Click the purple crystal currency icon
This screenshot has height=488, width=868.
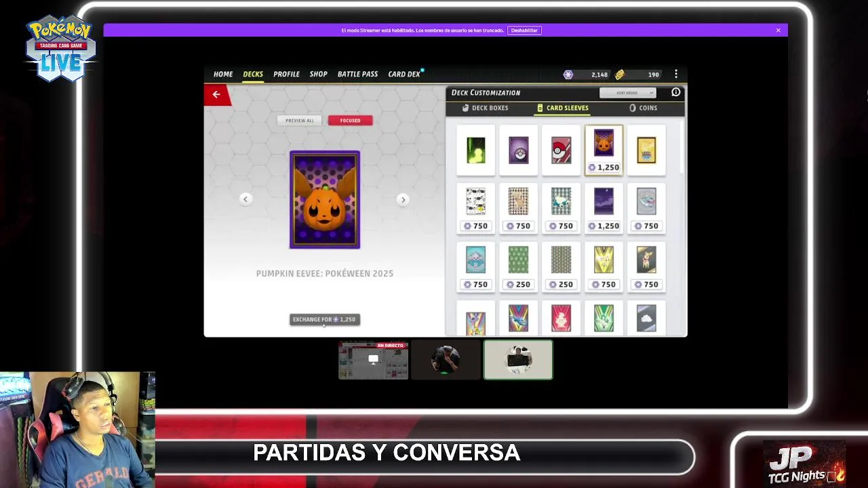click(x=568, y=75)
